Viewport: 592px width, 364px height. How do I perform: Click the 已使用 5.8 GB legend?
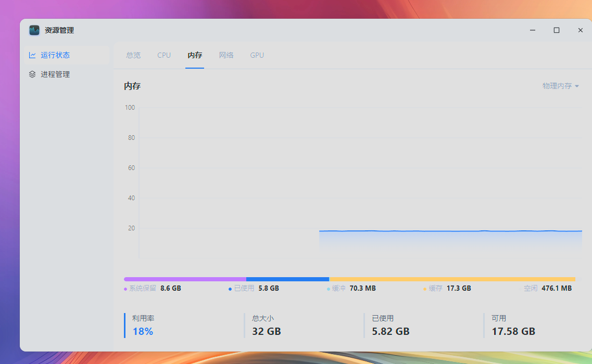254,288
